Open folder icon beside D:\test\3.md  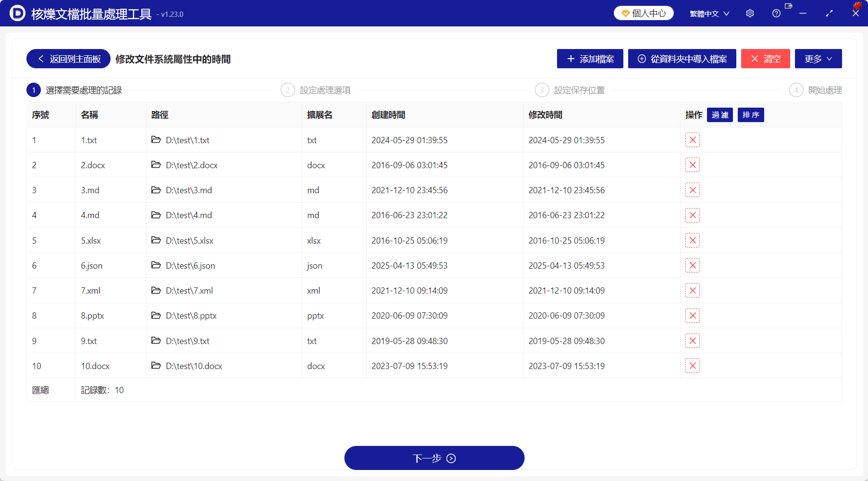(x=156, y=190)
